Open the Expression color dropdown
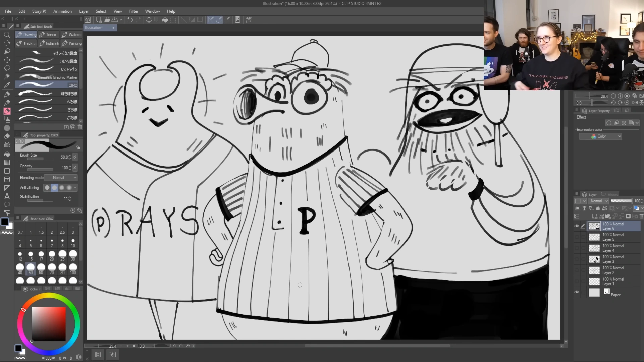Image resolution: width=644 pixels, height=362 pixels. click(x=600, y=136)
